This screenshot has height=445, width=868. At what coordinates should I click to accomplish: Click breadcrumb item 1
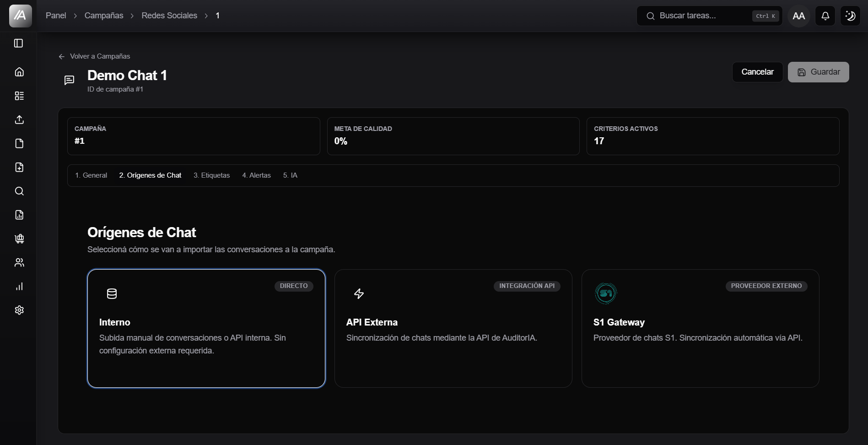(x=218, y=16)
